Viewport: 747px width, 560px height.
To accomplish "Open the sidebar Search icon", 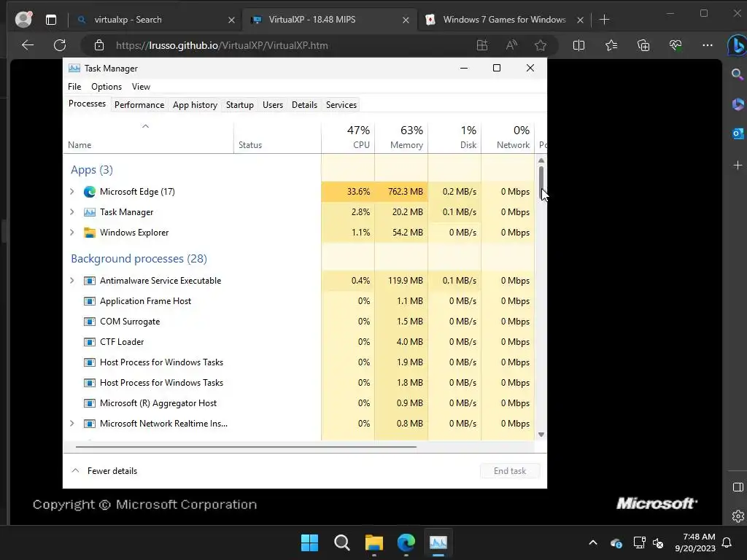I will (x=738, y=74).
